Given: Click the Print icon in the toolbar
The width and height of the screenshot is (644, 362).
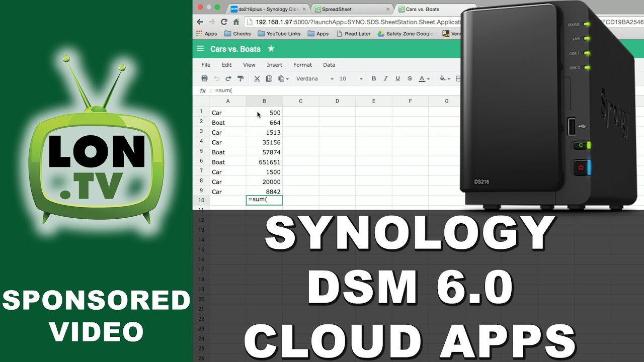Looking at the screenshot, I should (x=204, y=78).
